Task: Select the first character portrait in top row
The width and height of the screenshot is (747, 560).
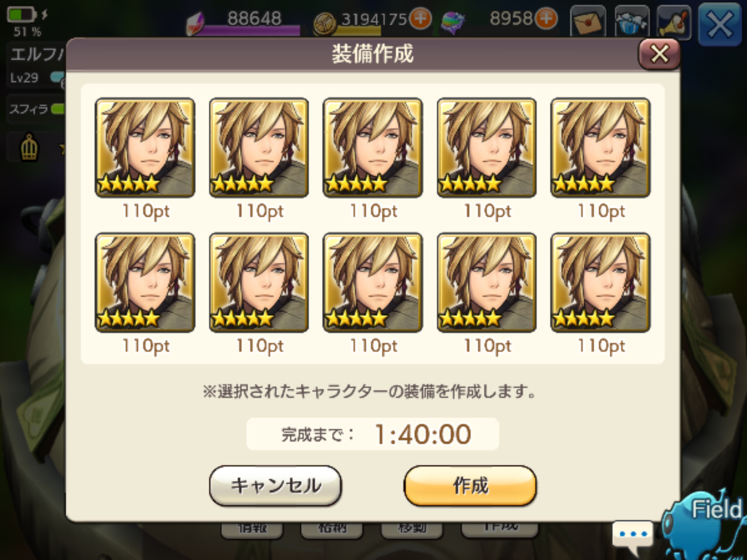Action: 145,147
